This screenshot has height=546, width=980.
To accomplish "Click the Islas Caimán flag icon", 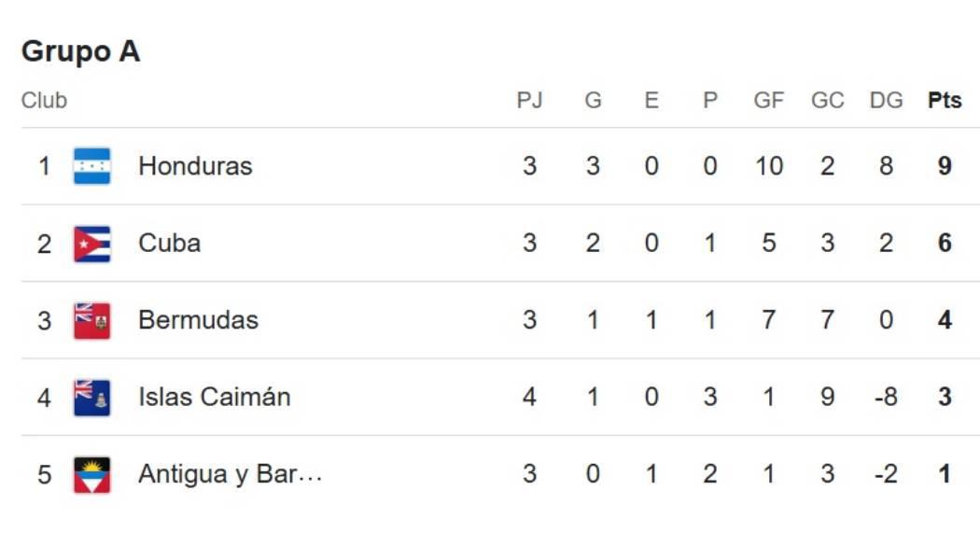I will (x=92, y=398).
